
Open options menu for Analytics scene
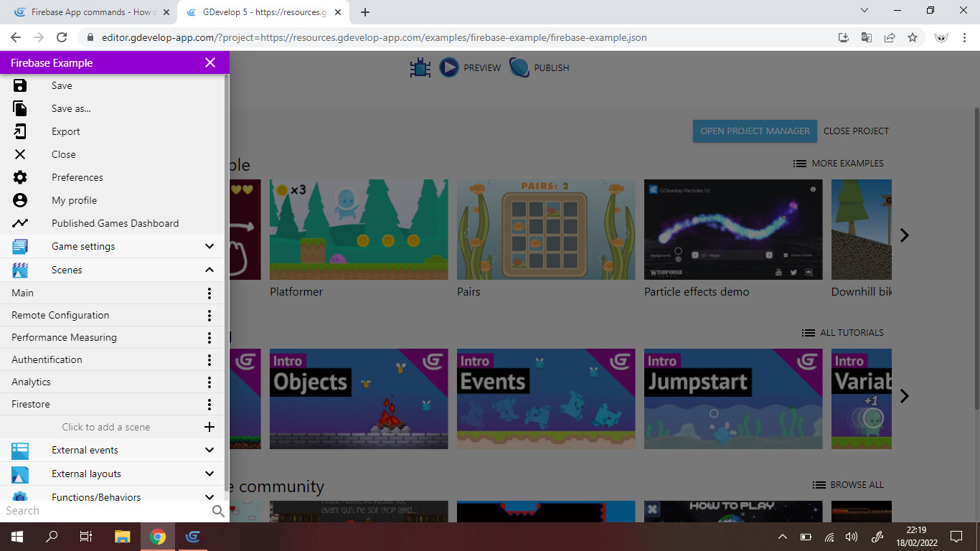pos(209,382)
